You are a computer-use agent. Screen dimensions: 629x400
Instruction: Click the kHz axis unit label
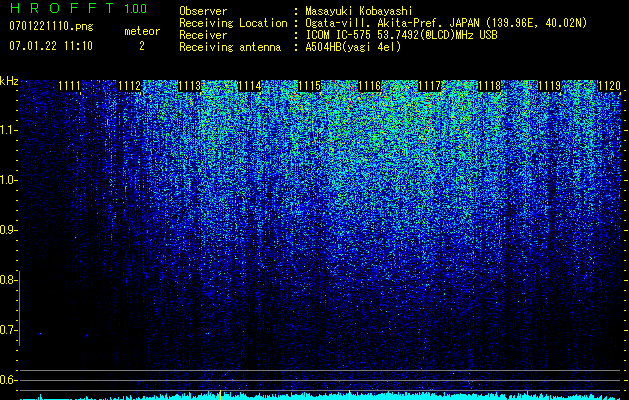9,81
